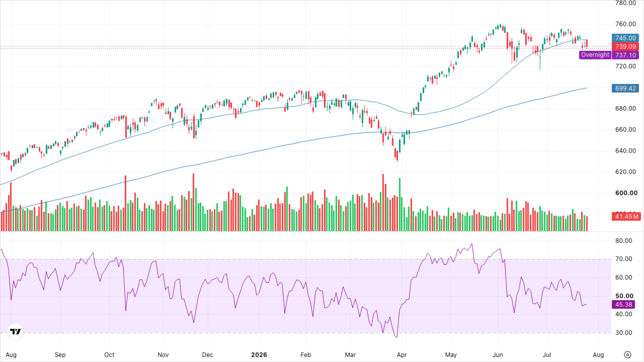Select the 737.10 overnight price label

[625, 55]
